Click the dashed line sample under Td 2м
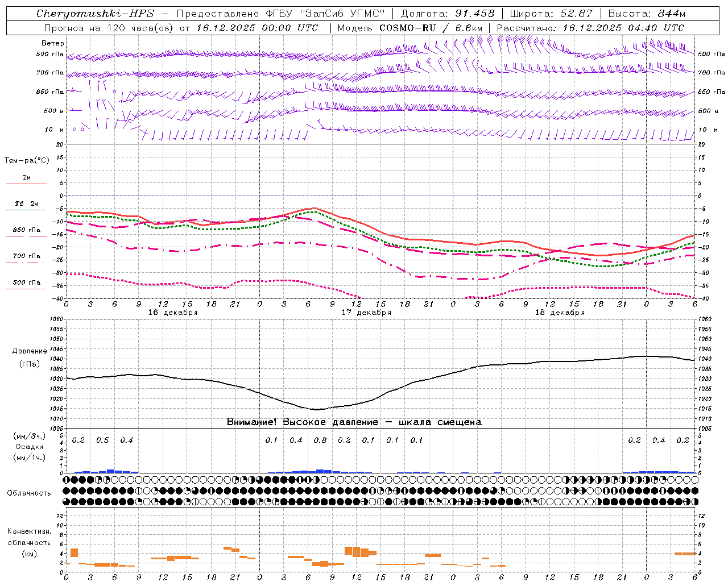This screenshot has height=582, width=728. (x=26, y=210)
